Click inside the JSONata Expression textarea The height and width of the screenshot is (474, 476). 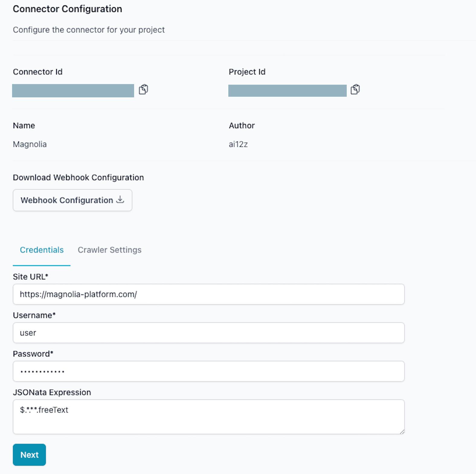click(208, 417)
